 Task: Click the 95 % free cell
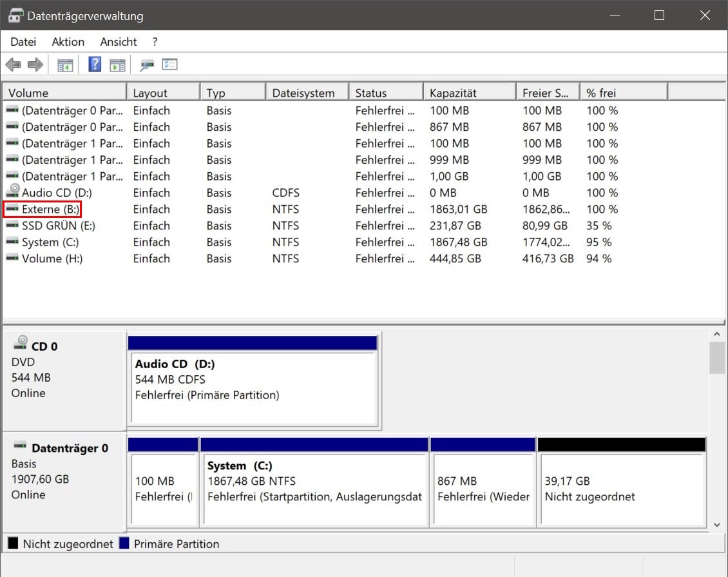599,242
